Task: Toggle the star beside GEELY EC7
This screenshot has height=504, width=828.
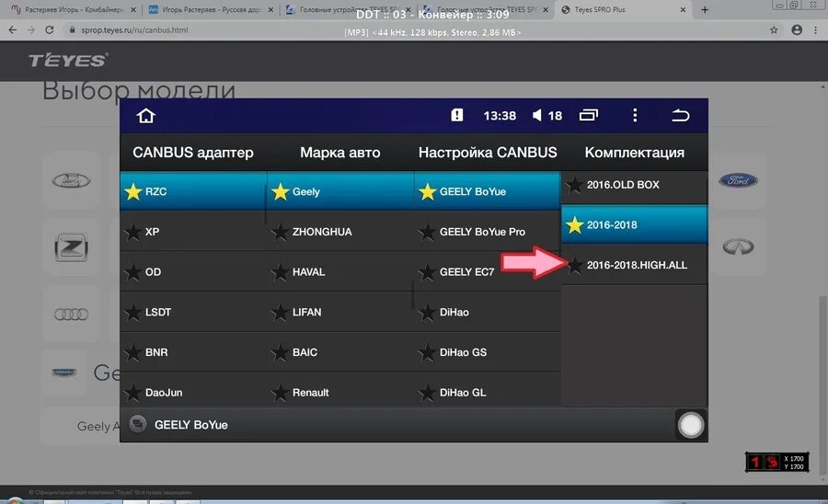Action: pyautogui.click(x=427, y=272)
